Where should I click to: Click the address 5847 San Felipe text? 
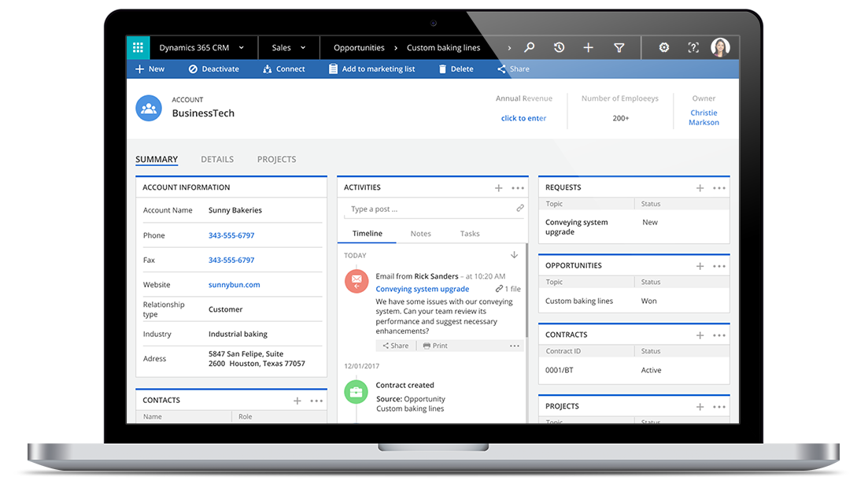coord(257,358)
